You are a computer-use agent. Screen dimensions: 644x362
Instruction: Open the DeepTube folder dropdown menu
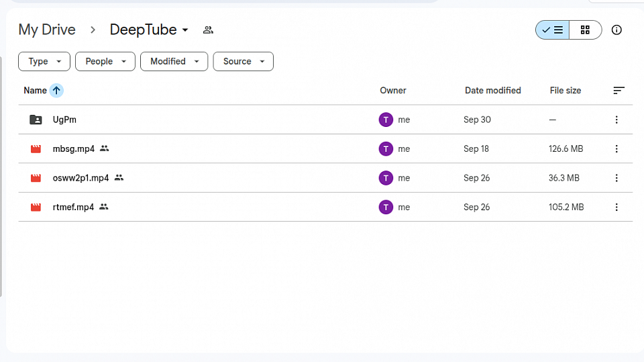(185, 30)
